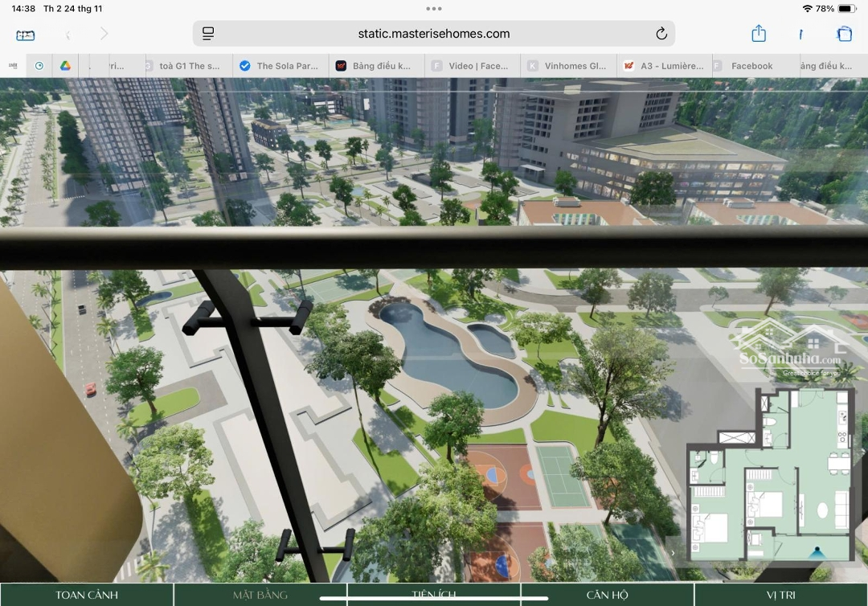Tap the Share icon in Safari toolbar
868x606 pixels.
coord(759,34)
